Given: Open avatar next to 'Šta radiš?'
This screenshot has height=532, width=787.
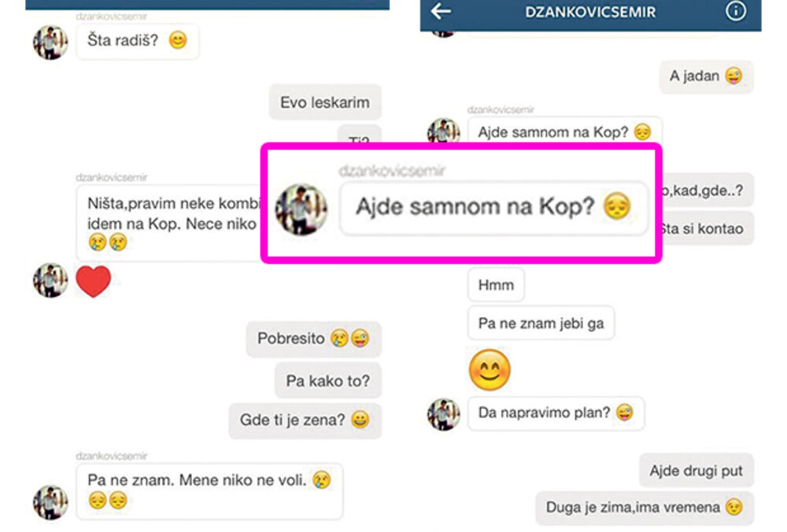Looking at the screenshot, I should [50, 42].
